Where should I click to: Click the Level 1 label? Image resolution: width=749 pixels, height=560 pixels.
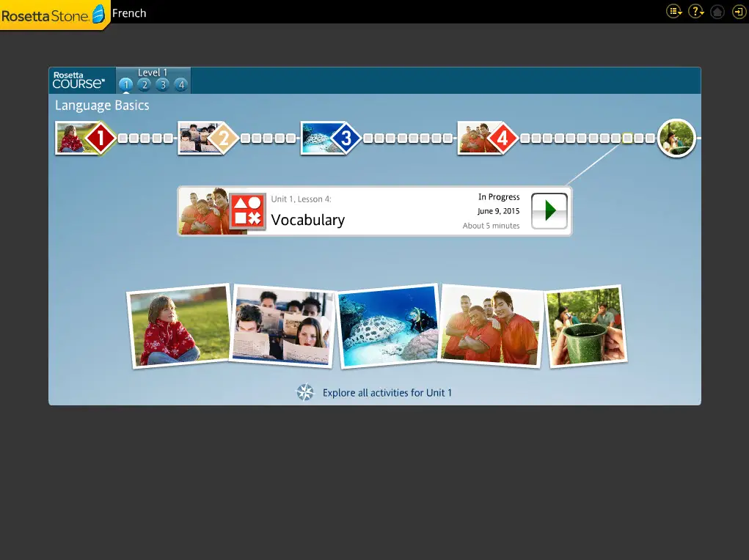(x=153, y=73)
